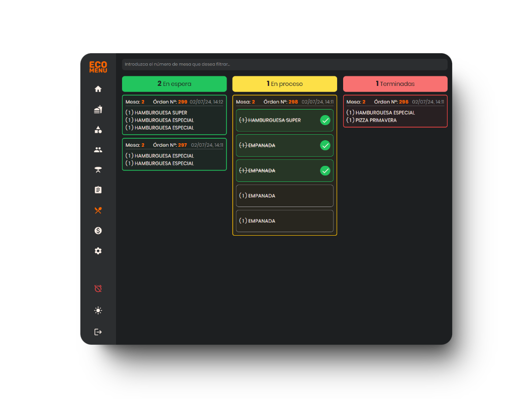The image size is (532, 399).
Task: Open the food menu (burger) icon
Action: click(98, 110)
